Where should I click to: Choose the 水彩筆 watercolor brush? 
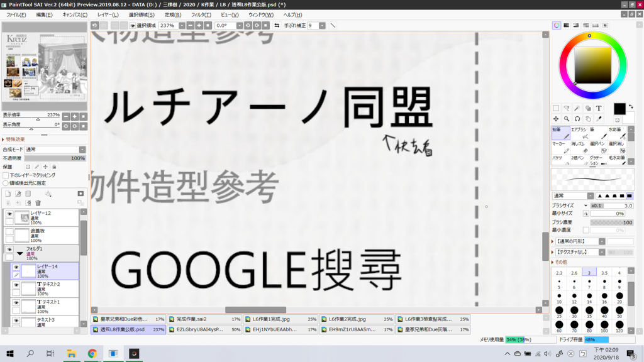click(x=618, y=133)
